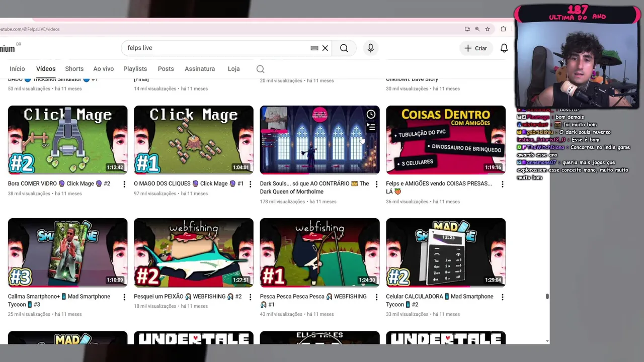The image size is (644, 362).
Task: Switch to the Posts tab
Action: 166,69
